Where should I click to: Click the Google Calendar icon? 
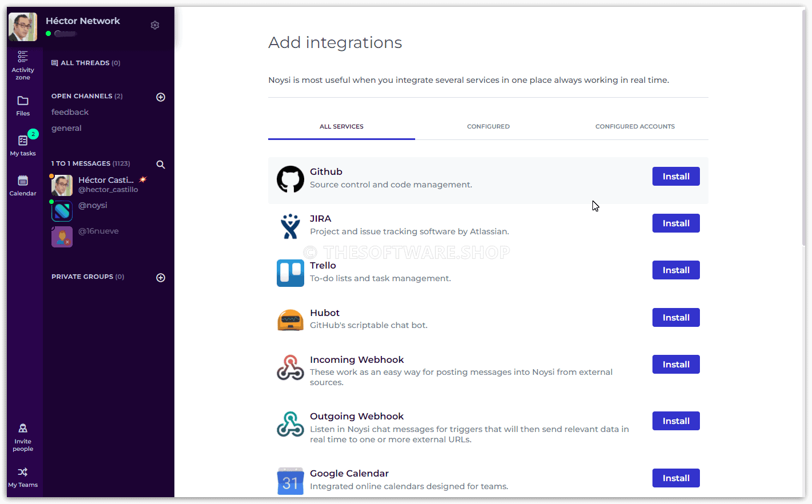290,481
